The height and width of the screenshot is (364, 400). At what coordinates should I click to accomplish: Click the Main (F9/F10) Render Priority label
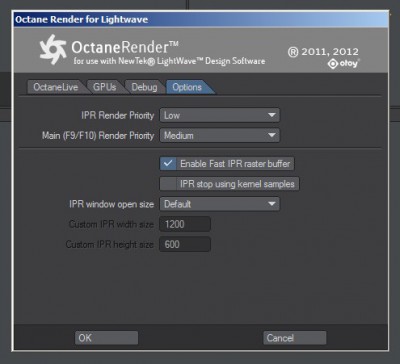coord(98,136)
